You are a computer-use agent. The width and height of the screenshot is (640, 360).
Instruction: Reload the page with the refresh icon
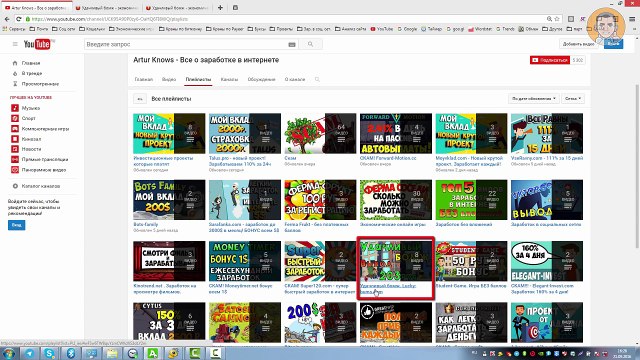coord(18,19)
